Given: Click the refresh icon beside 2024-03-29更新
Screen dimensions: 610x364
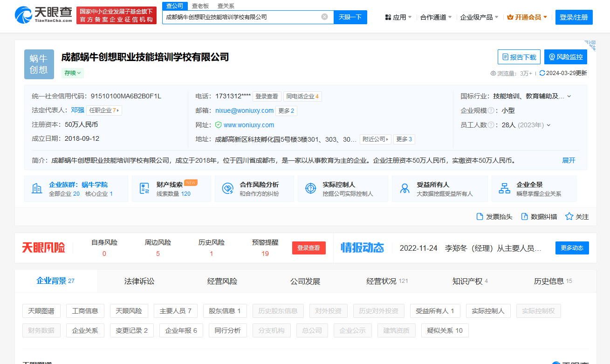Looking at the screenshot, I should (542, 73).
